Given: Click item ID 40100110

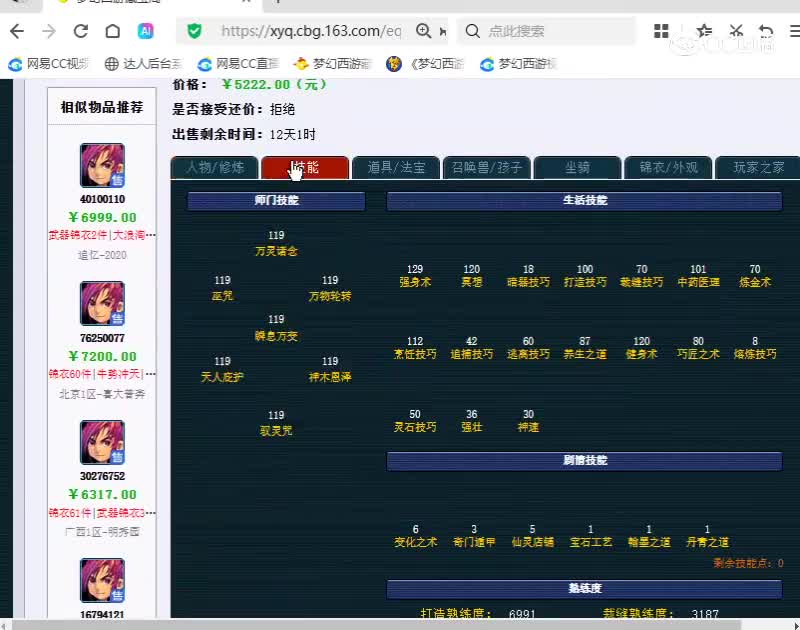Looking at the screenshot, I should tap(102, 199).
